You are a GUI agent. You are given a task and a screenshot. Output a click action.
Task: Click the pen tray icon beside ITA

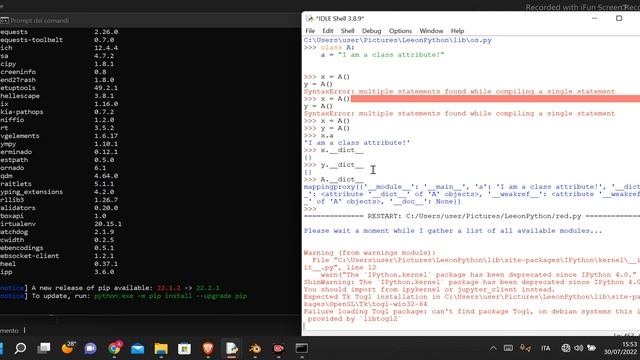tap(525, 348)
